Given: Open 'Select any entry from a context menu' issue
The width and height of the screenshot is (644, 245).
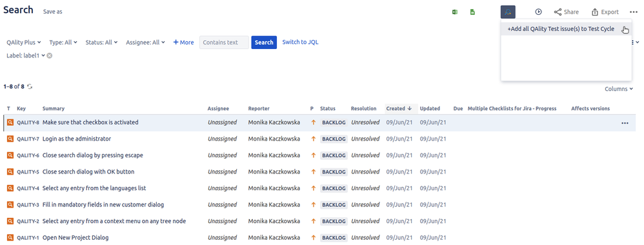Looking at the screenshot, I should [x=114, y=220].
